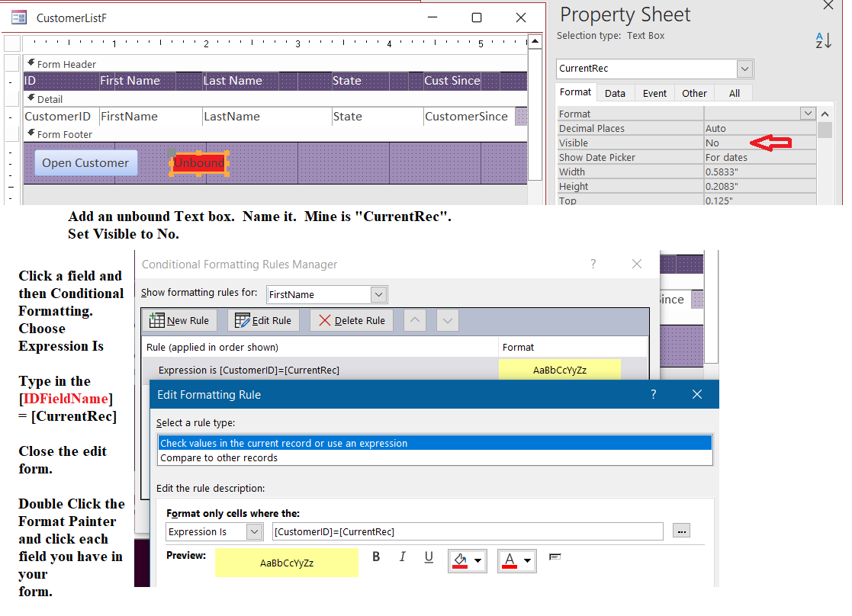Viewport: 852px width, 616px height.
Task: Toggle Underline in the formatting rule
Action: [x=429, y=557]
